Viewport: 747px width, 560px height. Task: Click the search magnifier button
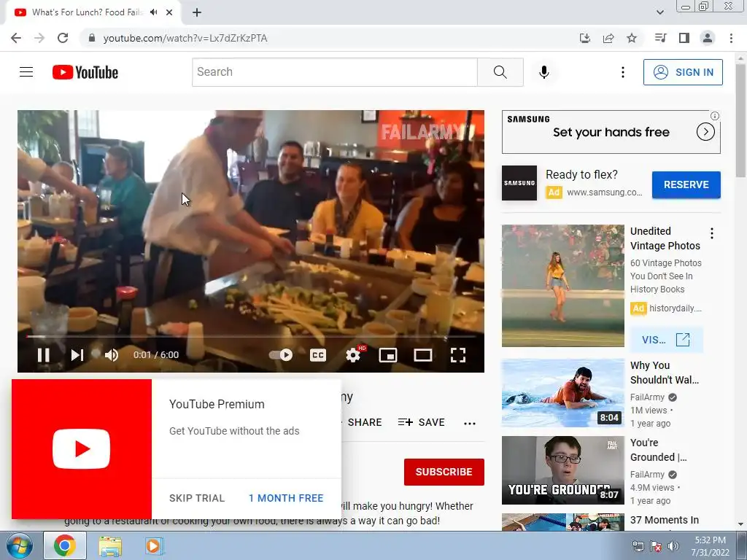500,72
